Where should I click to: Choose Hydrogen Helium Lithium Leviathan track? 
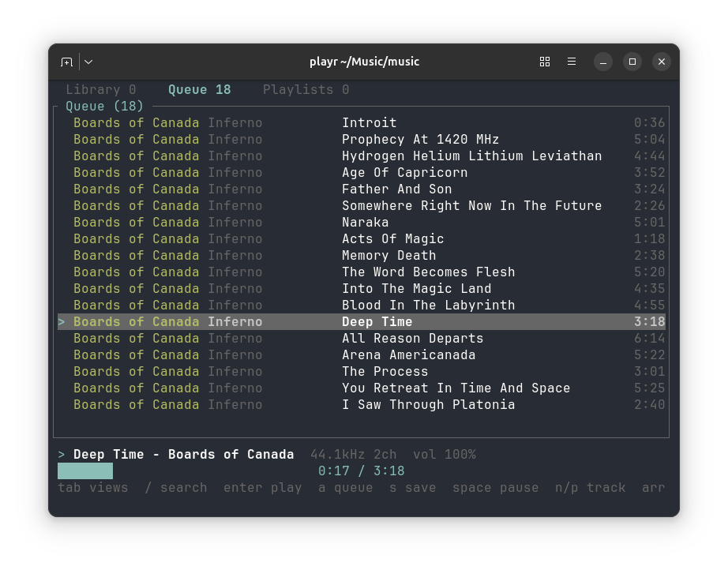(361, 156)
